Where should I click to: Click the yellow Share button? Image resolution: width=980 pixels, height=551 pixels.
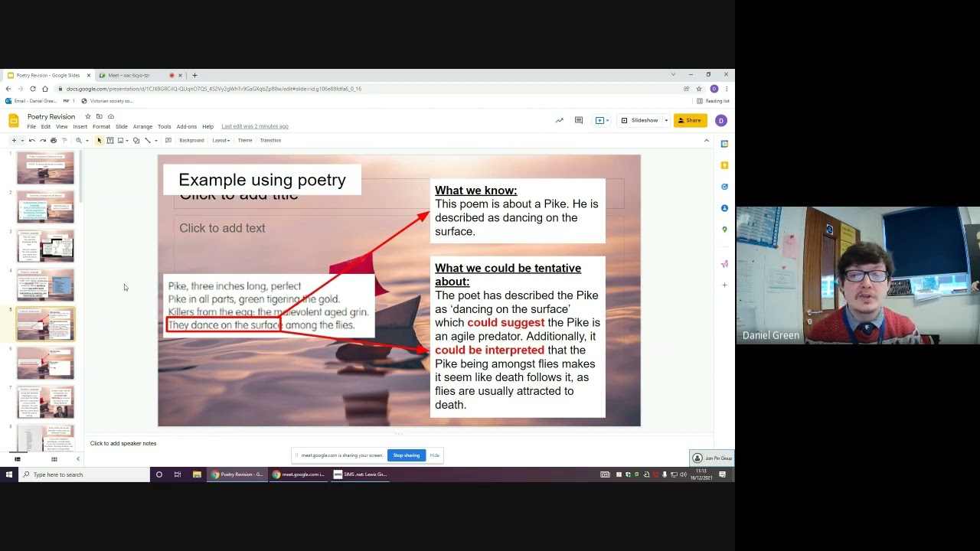(x=690, y=120)
